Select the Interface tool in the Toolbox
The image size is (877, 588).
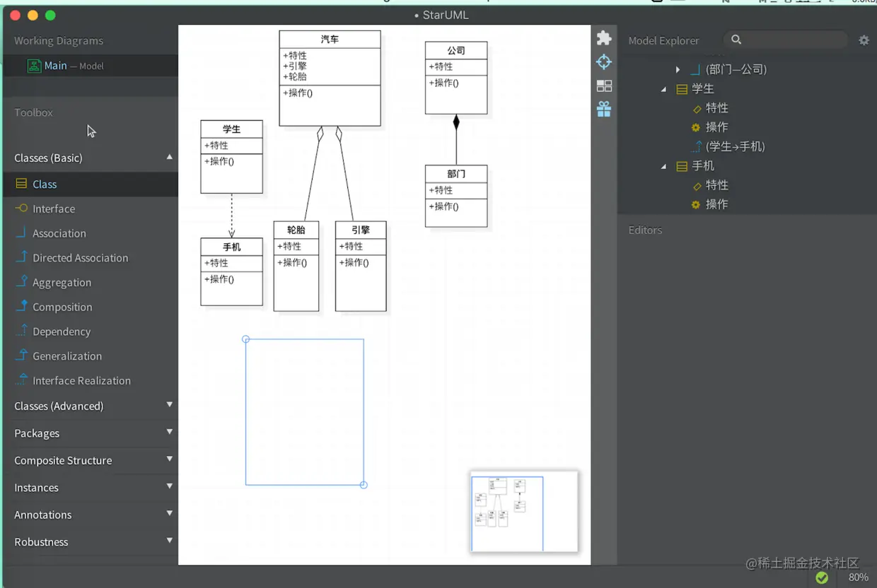pos(54,208)
